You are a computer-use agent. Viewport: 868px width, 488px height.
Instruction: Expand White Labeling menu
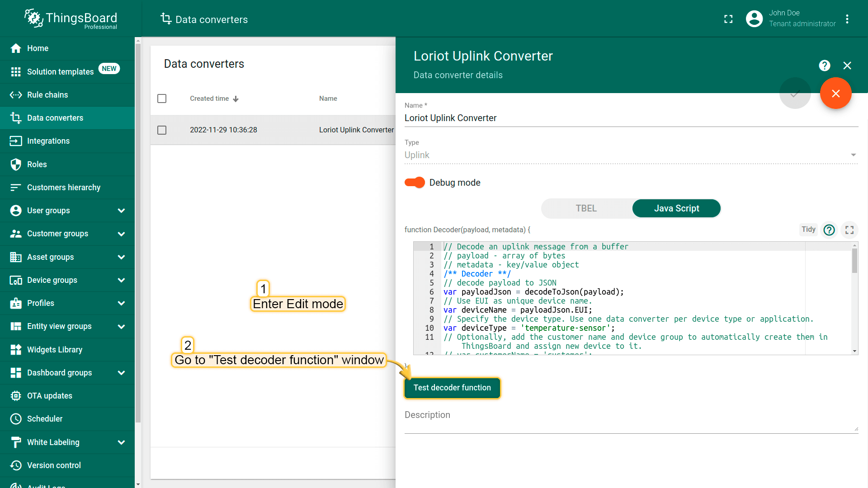(121, 442)
